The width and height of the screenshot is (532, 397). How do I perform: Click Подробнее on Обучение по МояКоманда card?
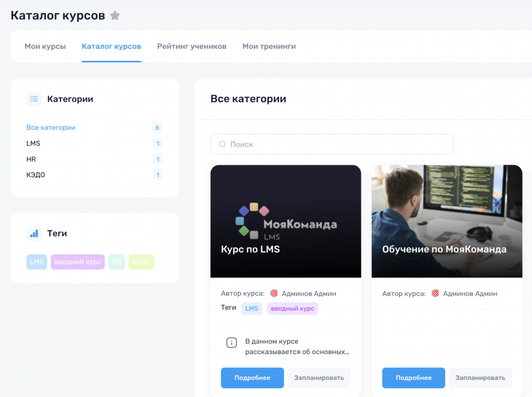coord(414,378)
